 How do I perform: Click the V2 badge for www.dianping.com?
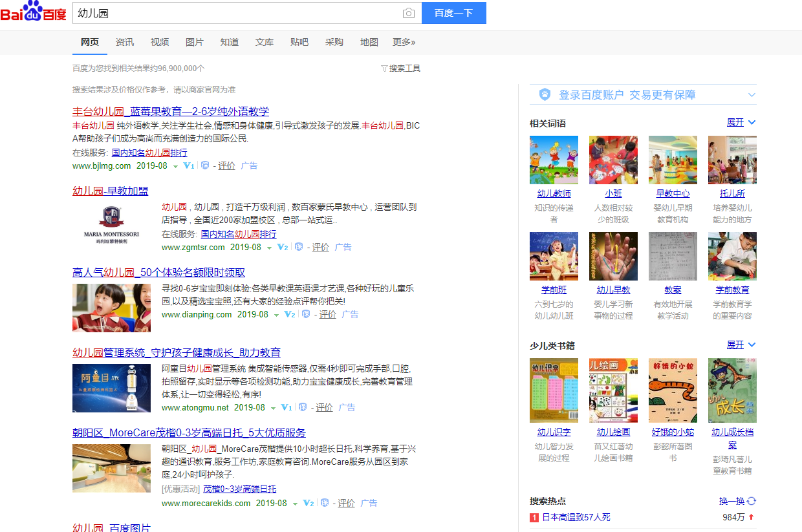pyautogui.click(x=289, y=314)
